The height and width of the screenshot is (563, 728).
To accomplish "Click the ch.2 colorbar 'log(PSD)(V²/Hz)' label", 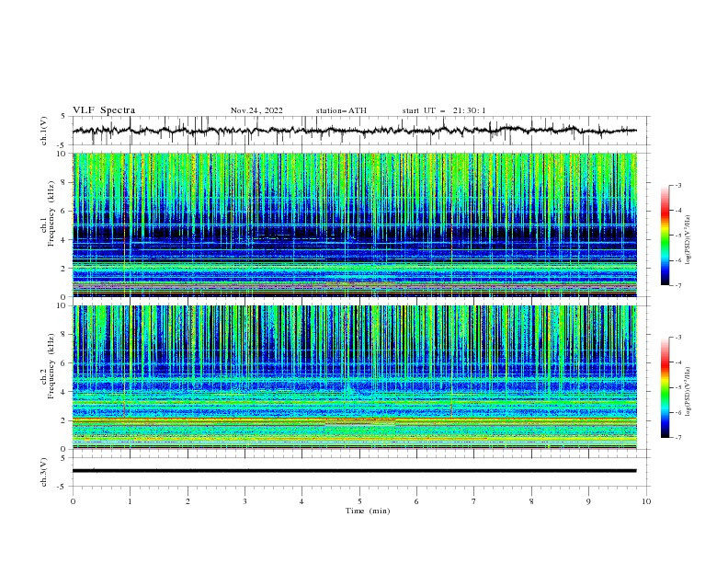I will tap(688, 391).
